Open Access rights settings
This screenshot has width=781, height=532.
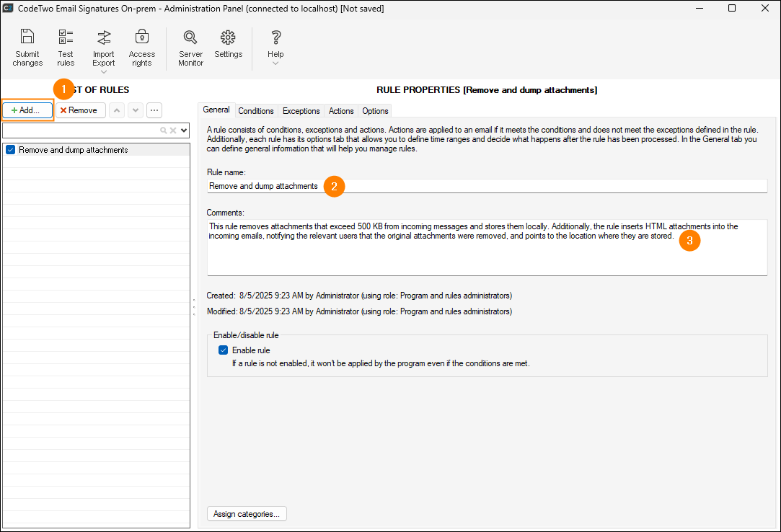[142, 37]
